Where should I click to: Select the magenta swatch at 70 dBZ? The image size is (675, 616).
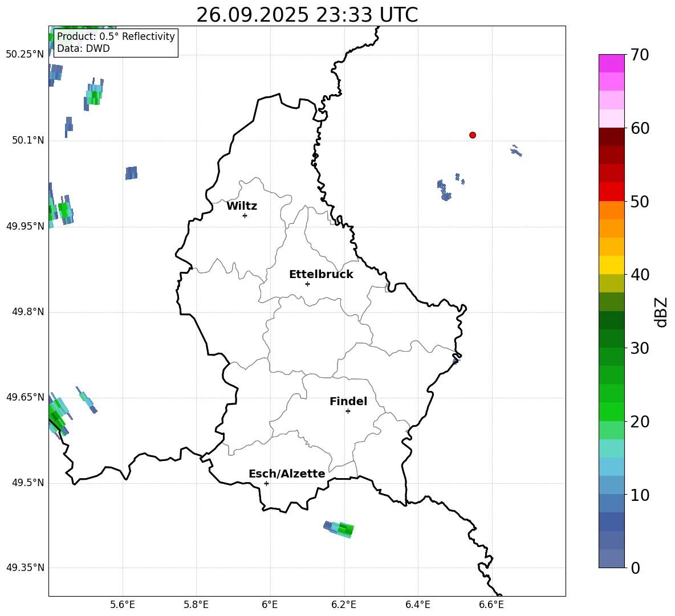(611, 63)
